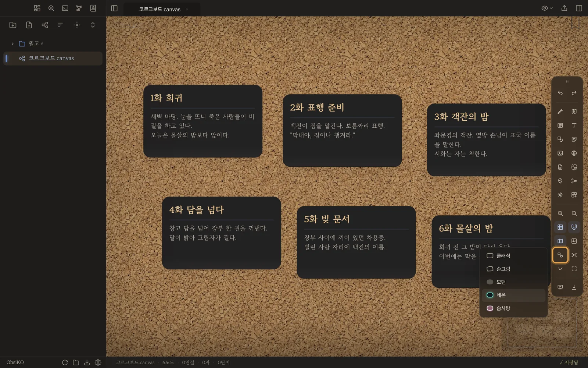The height and width of the screenshot is (368, 588).
Task: Redo the last canvas action
Action: (574, 93)
